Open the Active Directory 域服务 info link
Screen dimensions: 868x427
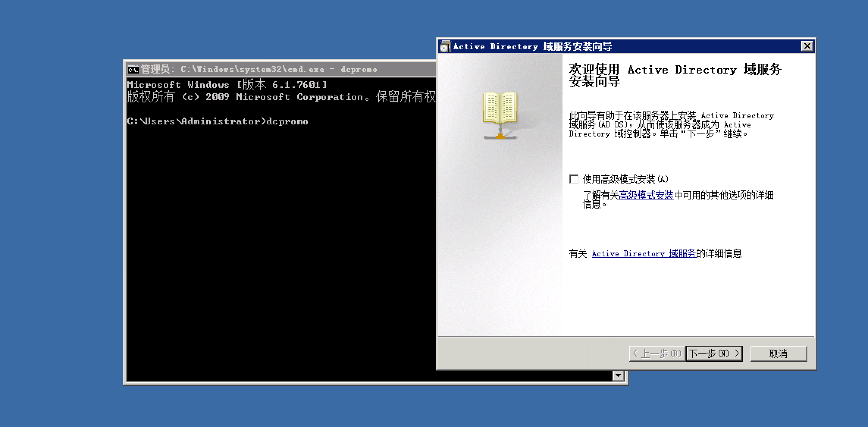[644, 254]
